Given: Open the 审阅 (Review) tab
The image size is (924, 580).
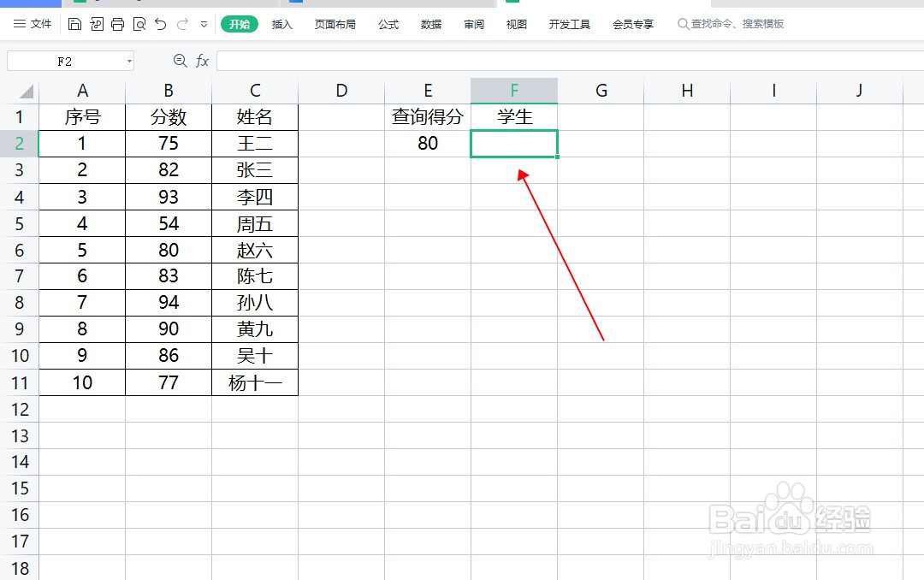Looking at the screenshot, I should tap(473, 25).
